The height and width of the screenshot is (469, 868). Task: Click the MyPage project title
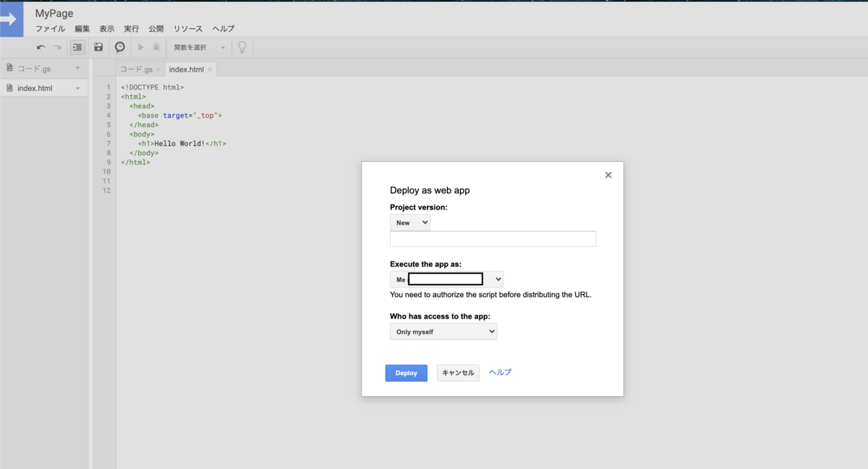[54, 13]
